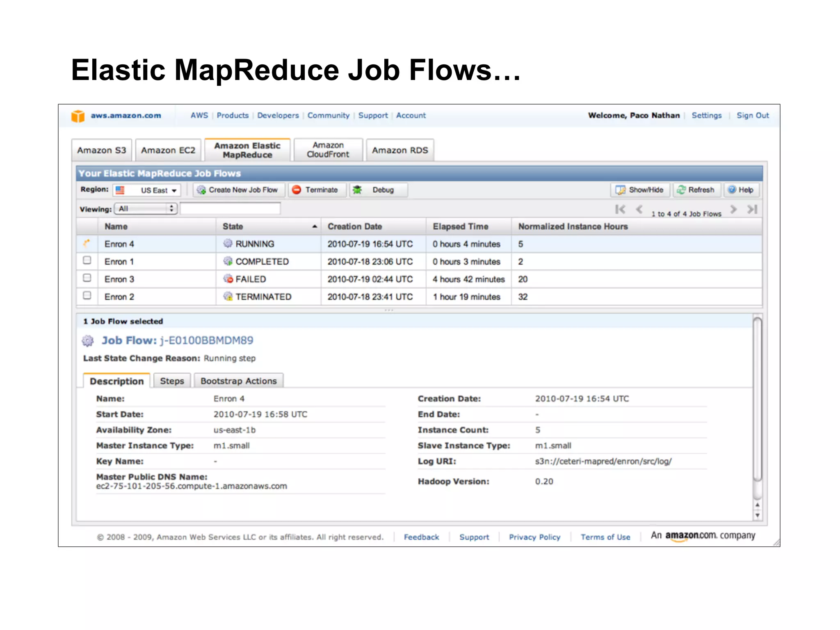Open the Settings link
This screenshot has width=840, height=630.
click(x=706, y=115)
